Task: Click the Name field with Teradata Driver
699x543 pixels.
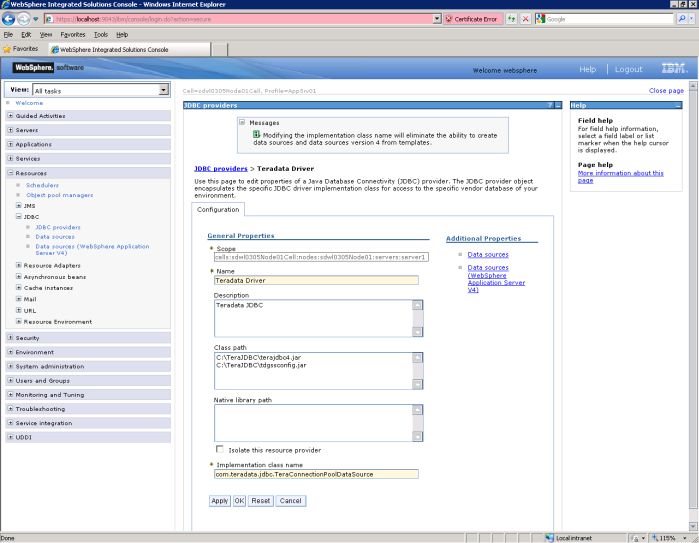Action: (316, 280)
